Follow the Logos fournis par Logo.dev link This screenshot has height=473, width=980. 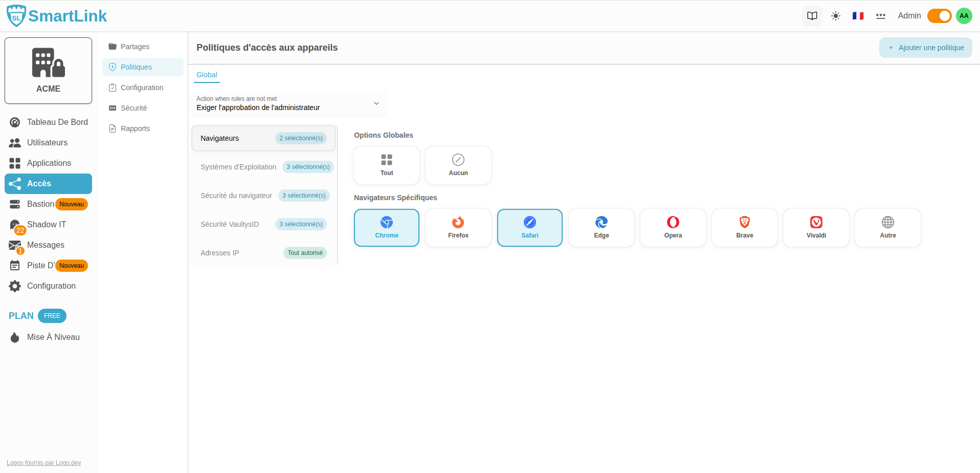click(44, 463)
